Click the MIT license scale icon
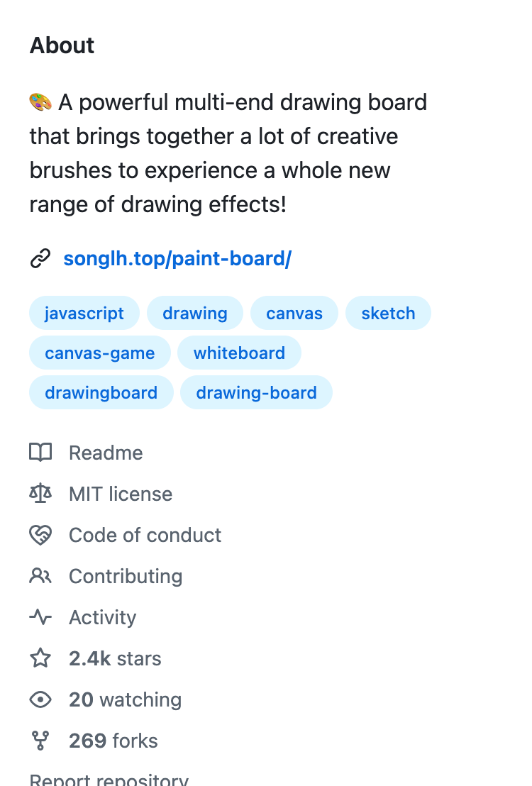 (x=40, y=494)
